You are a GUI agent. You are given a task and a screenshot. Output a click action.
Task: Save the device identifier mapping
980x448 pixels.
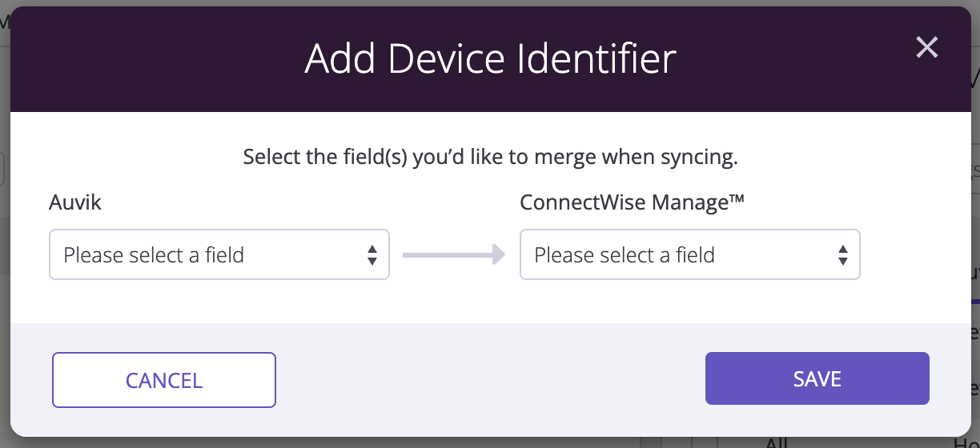817,378
